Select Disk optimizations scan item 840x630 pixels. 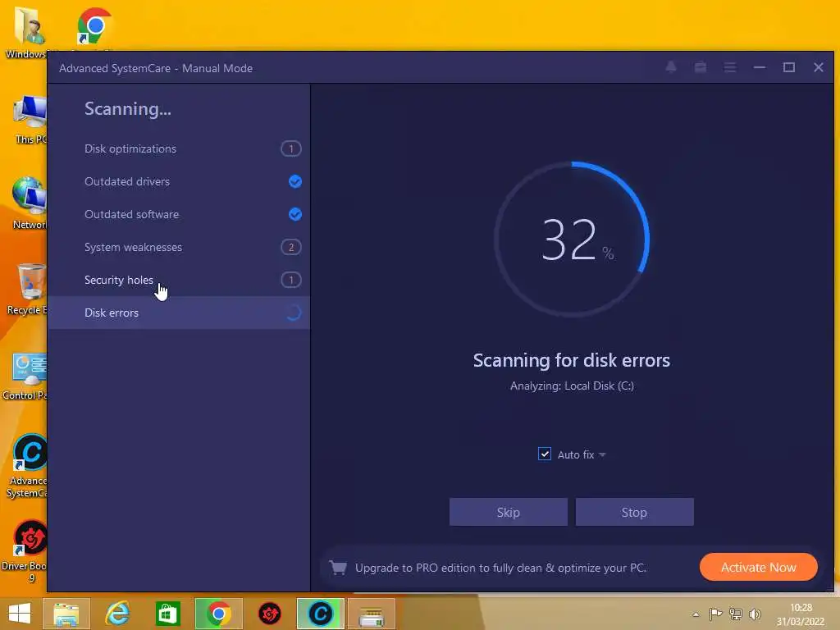click(178, 148)
